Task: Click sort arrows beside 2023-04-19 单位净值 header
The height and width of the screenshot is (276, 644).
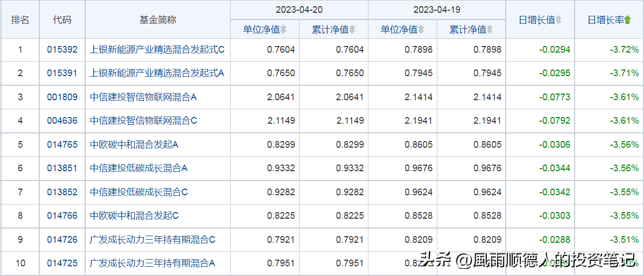Action: pos(421,30)
